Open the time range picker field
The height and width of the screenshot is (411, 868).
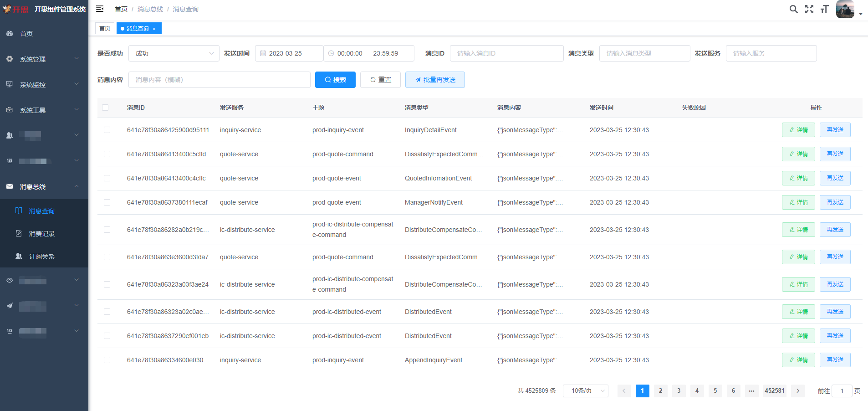point(369,53)
